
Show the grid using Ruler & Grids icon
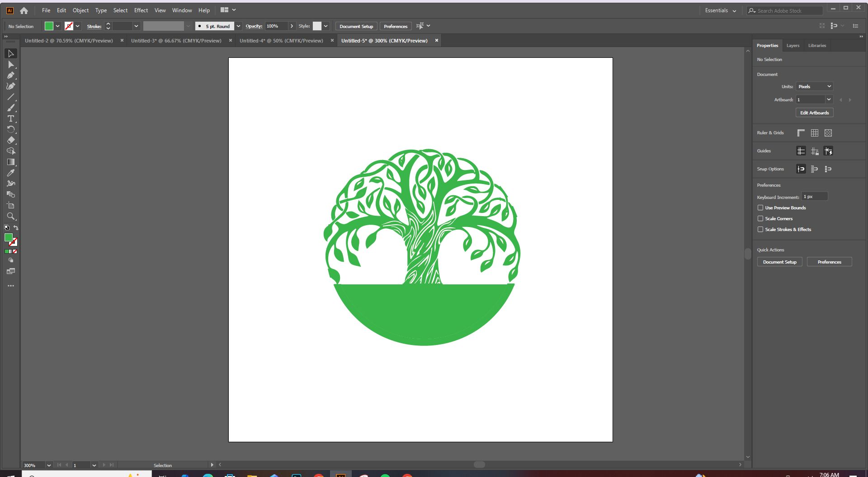[x=814, y=133]
